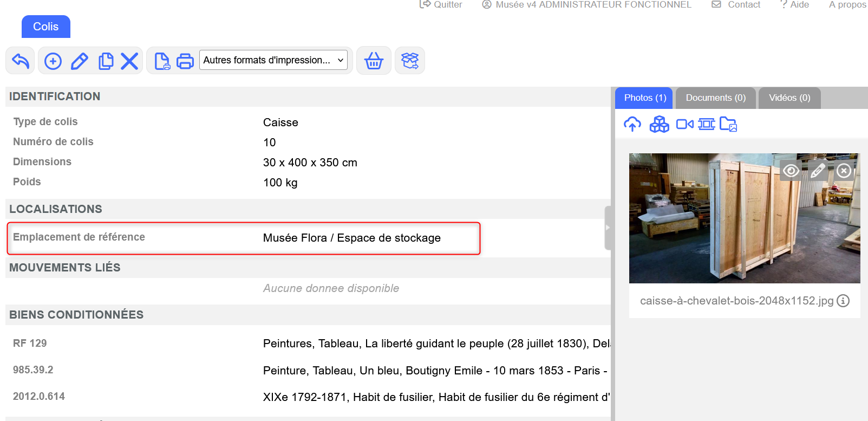
Task: Switch to the Documents (0) tab
Action: pos(715,98)
